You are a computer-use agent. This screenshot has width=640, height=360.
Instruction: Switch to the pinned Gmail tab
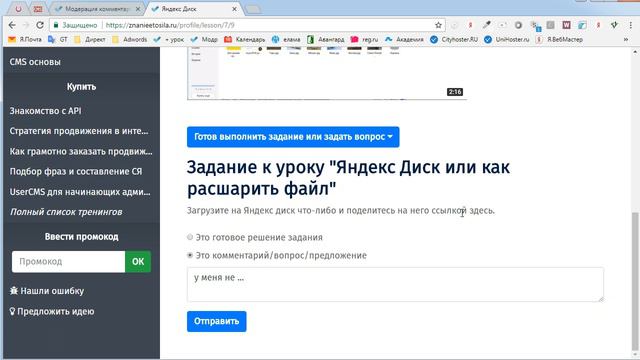[x=38, y=9]
